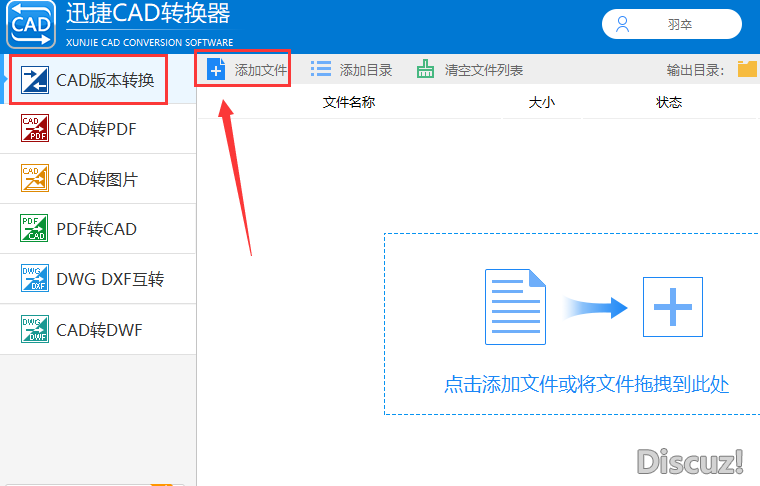Switch to the CAD转PDF conversion mode

click(97, 128)
